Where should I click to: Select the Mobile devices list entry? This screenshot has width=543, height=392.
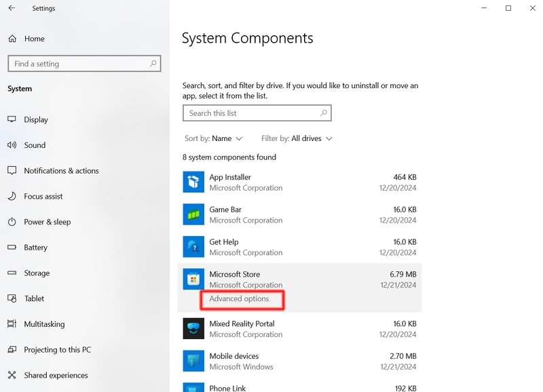299,361
